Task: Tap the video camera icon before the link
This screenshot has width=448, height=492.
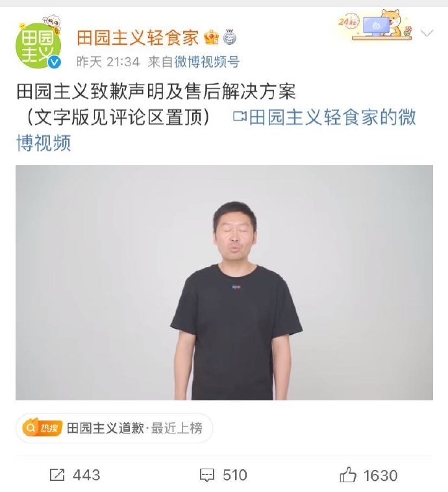Action: 240,117
